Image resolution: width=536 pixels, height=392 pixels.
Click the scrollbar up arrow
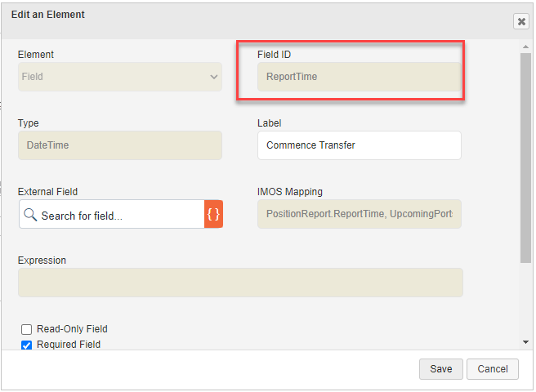tap(526, 47)
